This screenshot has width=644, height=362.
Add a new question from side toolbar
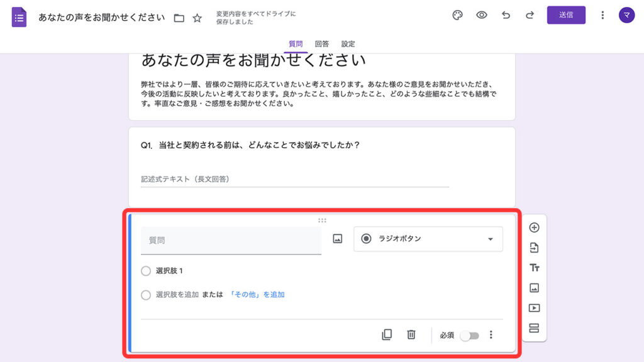pos(534,228)
